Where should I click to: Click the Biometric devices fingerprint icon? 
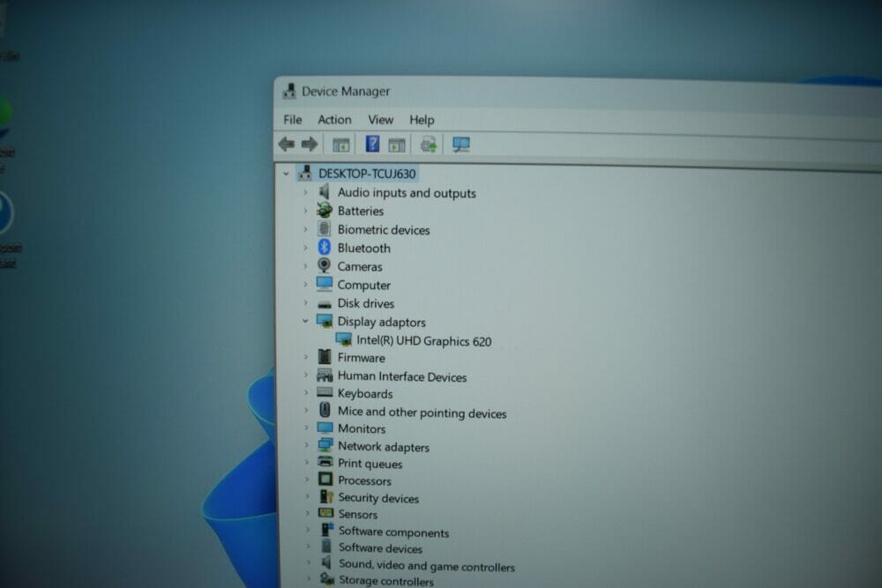[324, 229]
